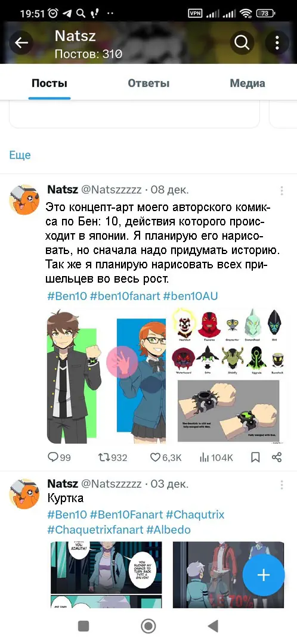This screenshot has height=644, width=297.
Task: Switch to the Ответы tab
Action: [148, 83]
